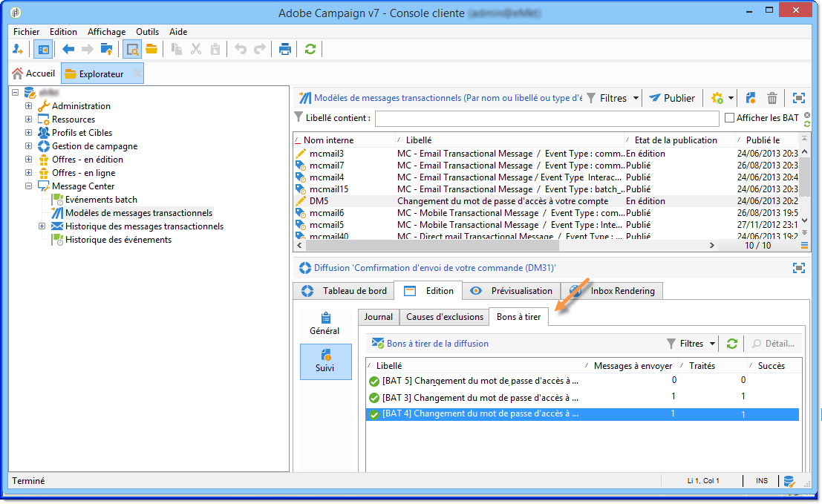
Task: Select the Général side icon
Action: coord(325,324)
